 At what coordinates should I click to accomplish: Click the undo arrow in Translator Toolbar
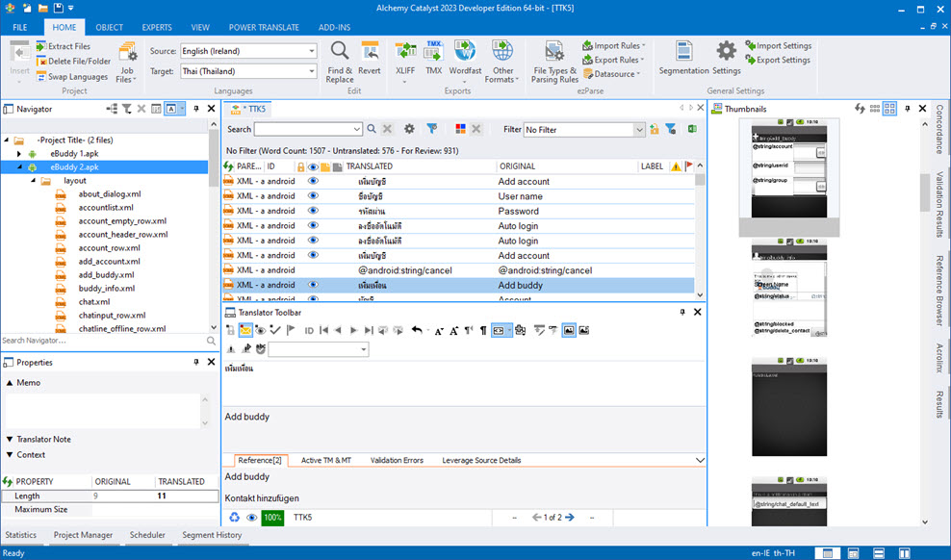click(x=417, y=330)
